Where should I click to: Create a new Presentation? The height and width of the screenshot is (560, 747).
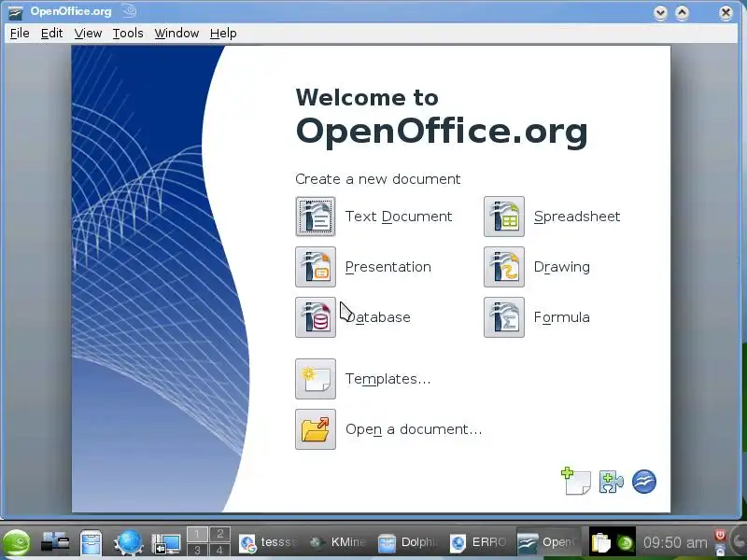pyautogui.click(x=316, y=267)
